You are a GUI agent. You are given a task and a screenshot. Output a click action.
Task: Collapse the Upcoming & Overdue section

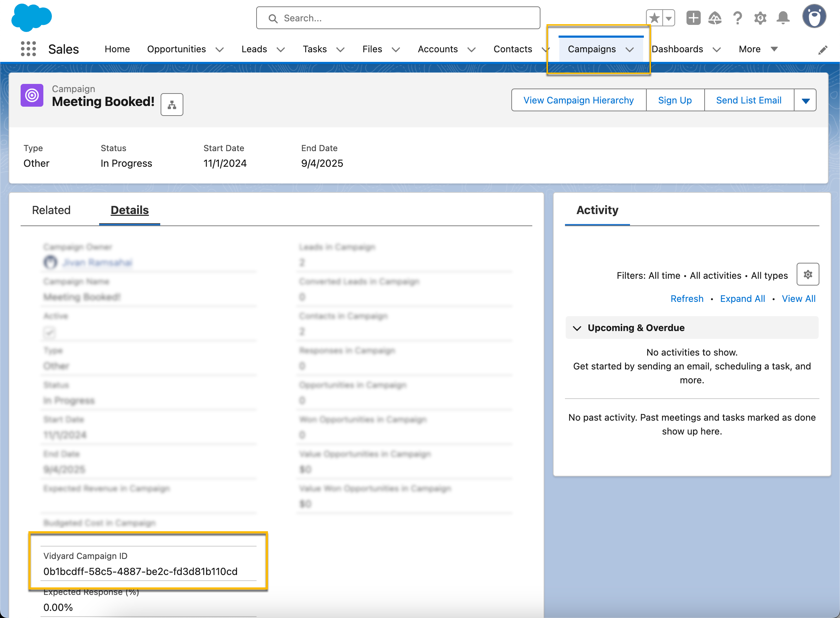tap(577, 328)
